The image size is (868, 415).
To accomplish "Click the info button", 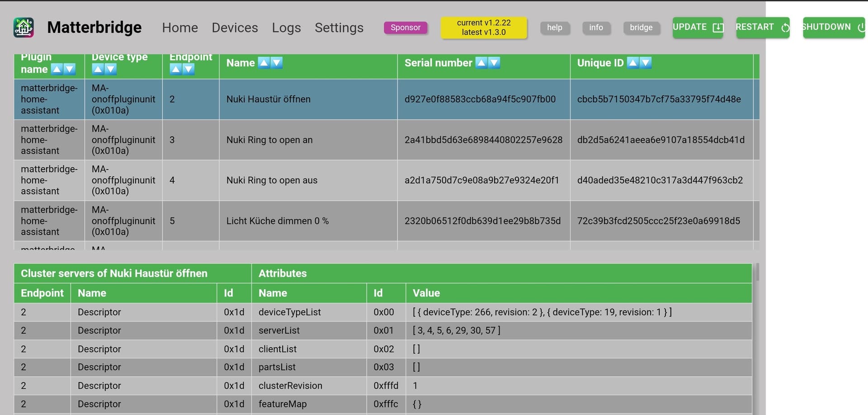I will click(x=596, y=28).
